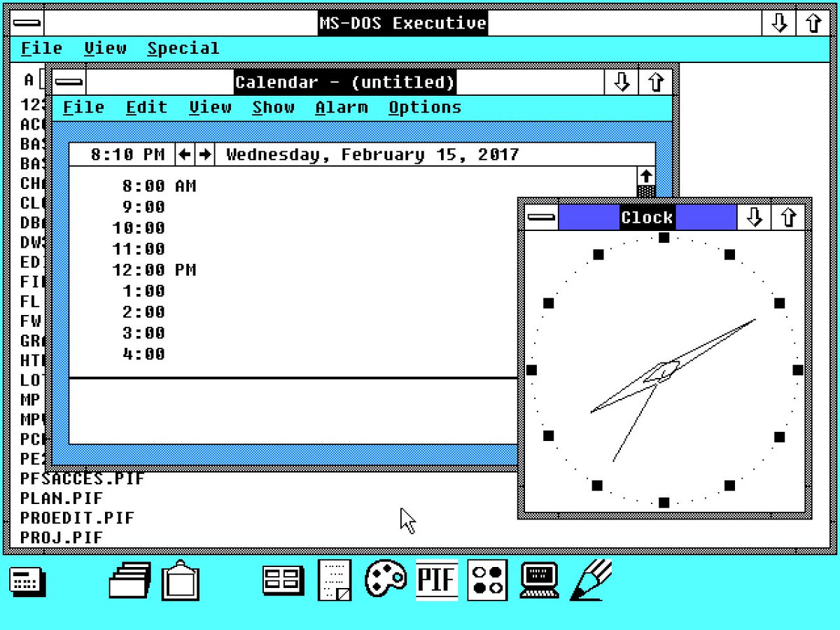Open the Calendar View menu
This screenshot has width=840, height=630.
click(210, 108)
